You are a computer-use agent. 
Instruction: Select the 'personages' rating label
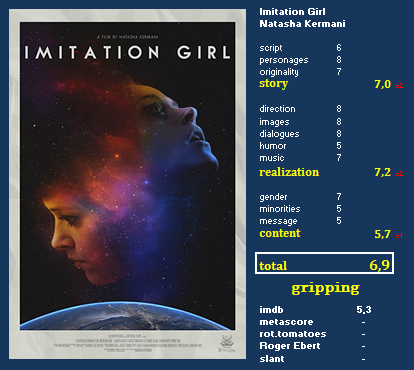(x=284, y=60)
